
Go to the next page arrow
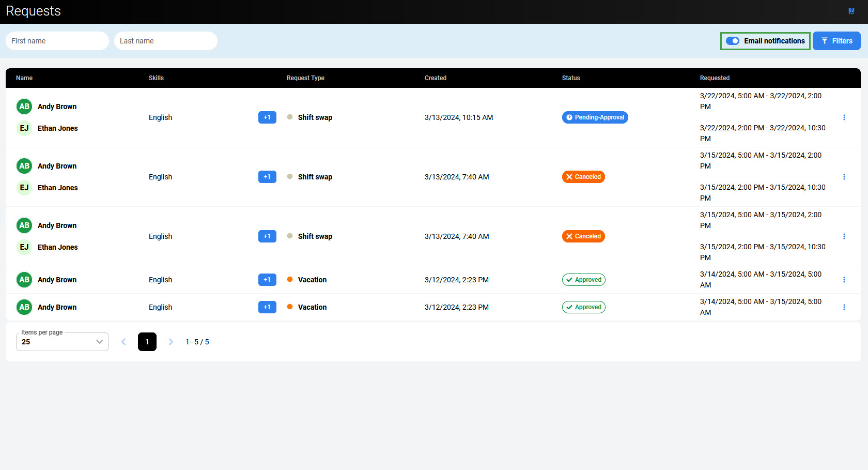(171, 342)
